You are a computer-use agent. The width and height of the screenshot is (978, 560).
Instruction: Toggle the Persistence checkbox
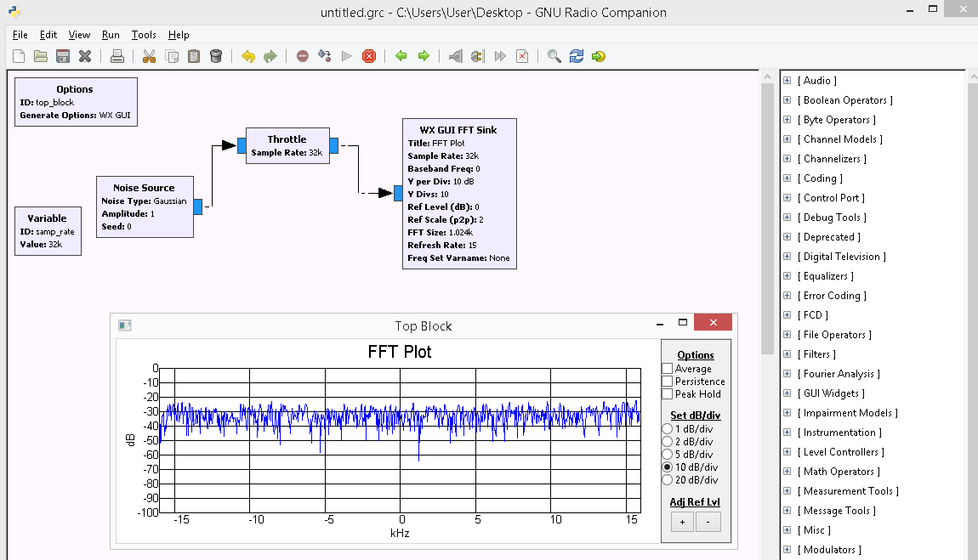point(668,382)
